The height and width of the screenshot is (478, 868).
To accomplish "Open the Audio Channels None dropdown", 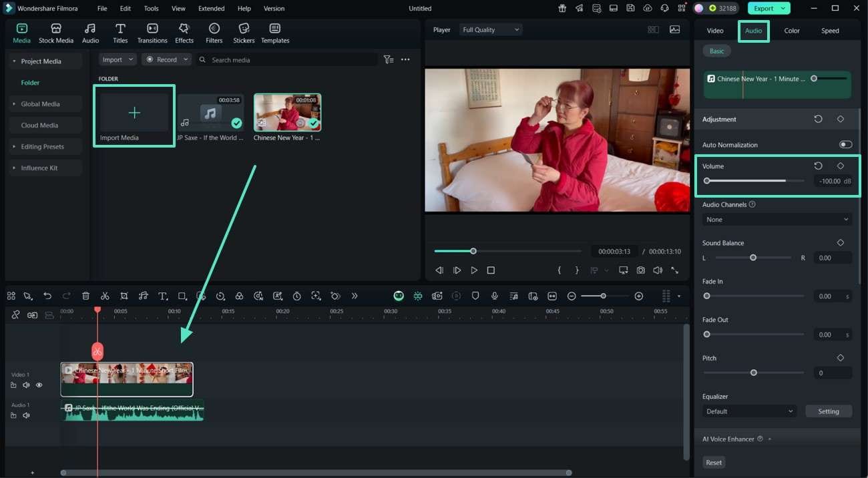I will coord(777,220).
